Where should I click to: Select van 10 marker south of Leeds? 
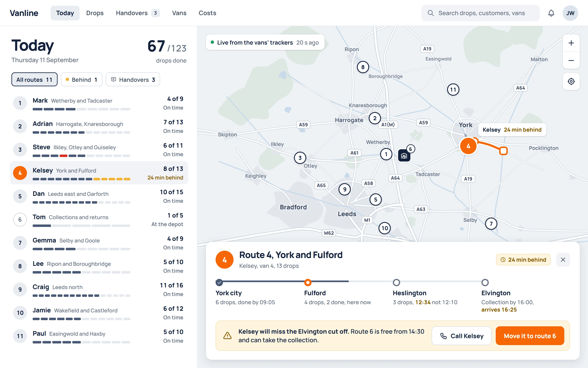(x=385, y=228)
